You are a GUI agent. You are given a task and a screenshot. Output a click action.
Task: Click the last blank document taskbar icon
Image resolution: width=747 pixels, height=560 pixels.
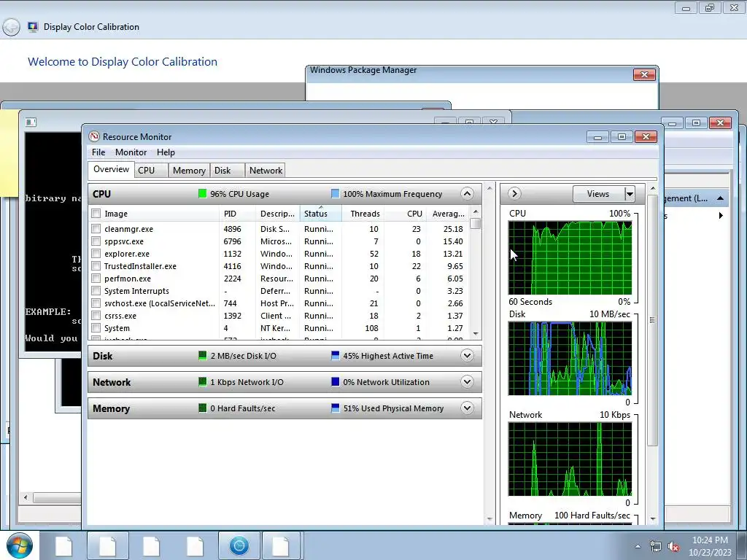click(x=280, y=546)
